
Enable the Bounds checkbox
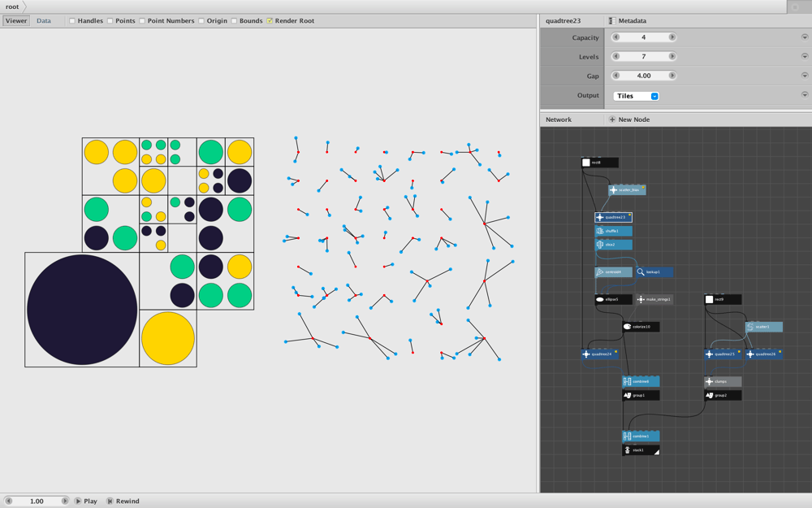[234, 21]
